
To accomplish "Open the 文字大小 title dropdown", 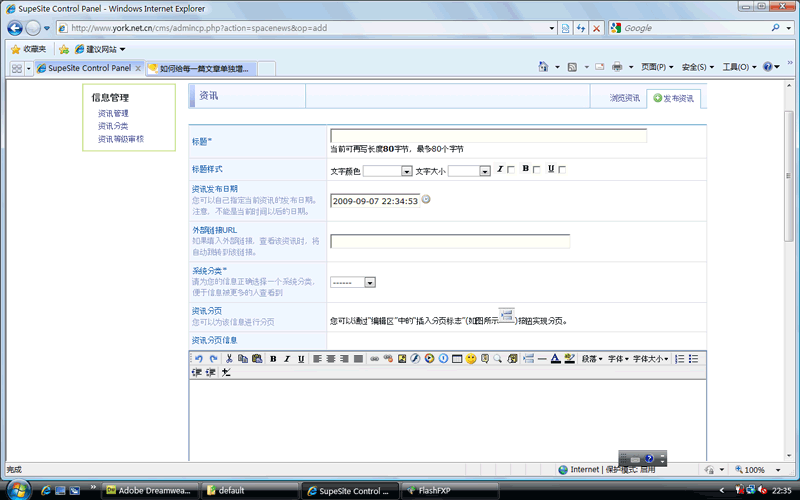I will click(x=469, y=171).
